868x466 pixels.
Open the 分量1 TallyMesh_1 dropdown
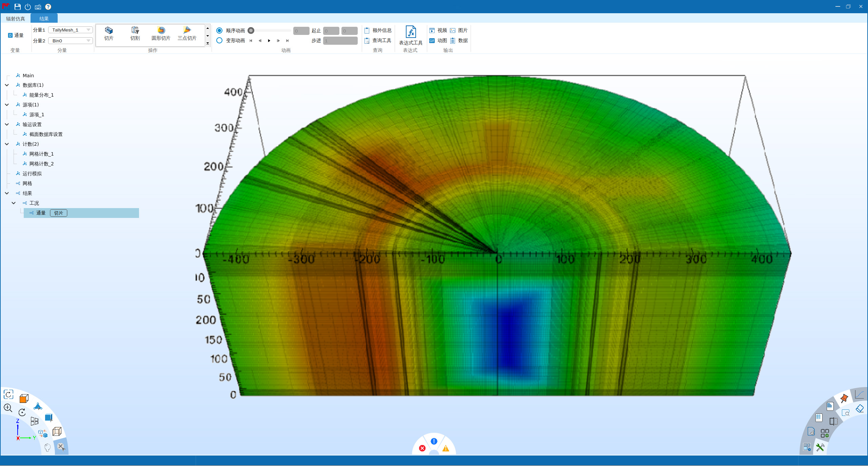click(71, 30)
